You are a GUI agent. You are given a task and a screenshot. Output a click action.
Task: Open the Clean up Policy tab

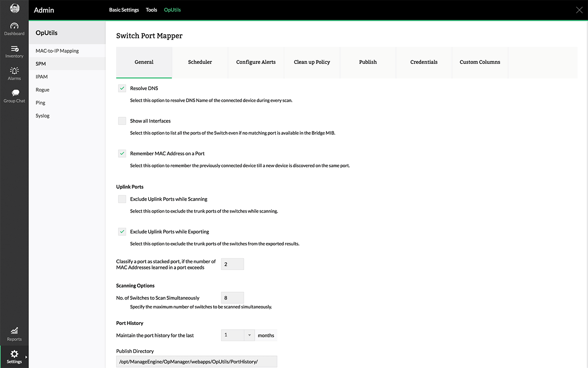[312, 62]
